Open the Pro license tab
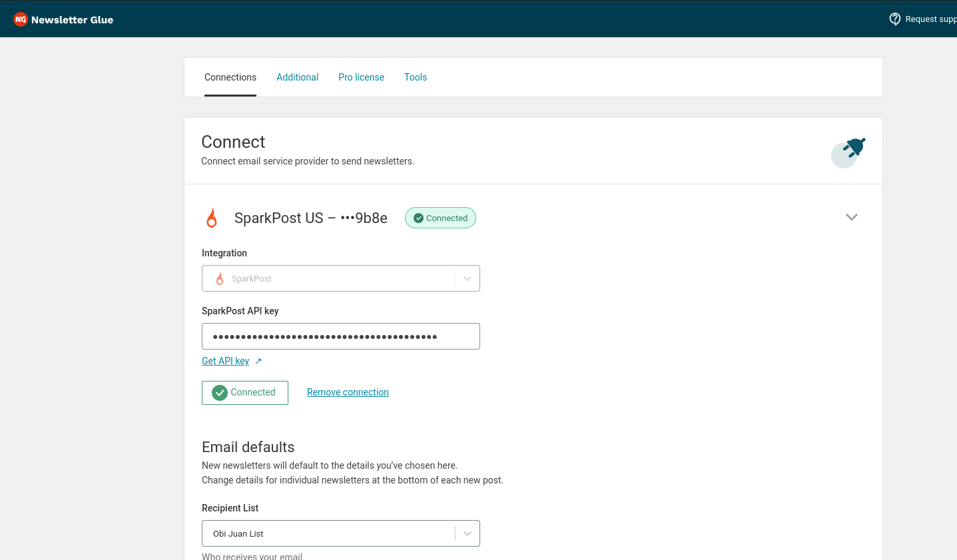 click(361, 77)
